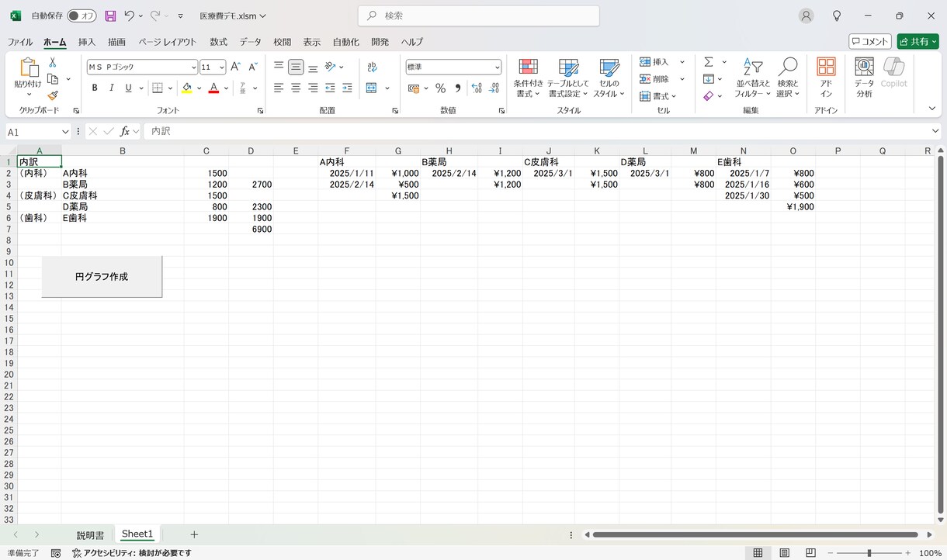Click accessibility status bar message
Image resolution: width=947 pixels, height=560 pixels.
coord(132,553)
